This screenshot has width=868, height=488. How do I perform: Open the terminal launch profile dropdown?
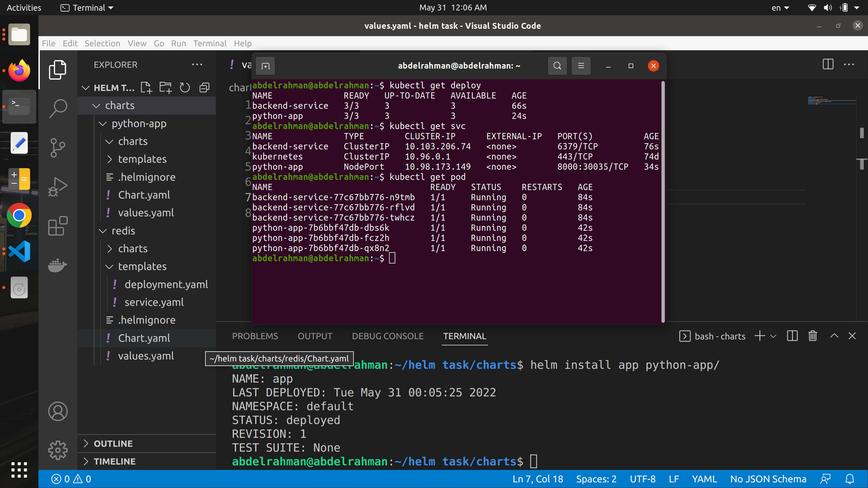[x=773, y=336]
